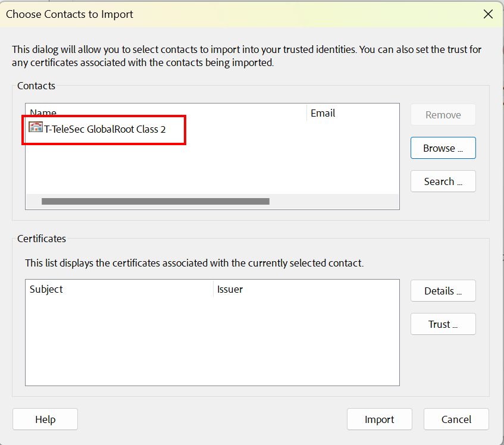The image size is (504, 445).
Task: Click the horizontal scrollbar under the contacts list
Action: coord(155,201)
